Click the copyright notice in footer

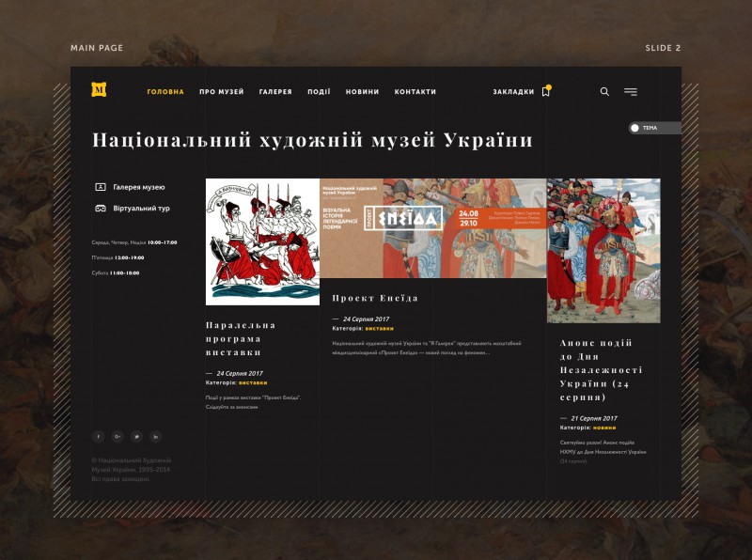pos(132,470)
